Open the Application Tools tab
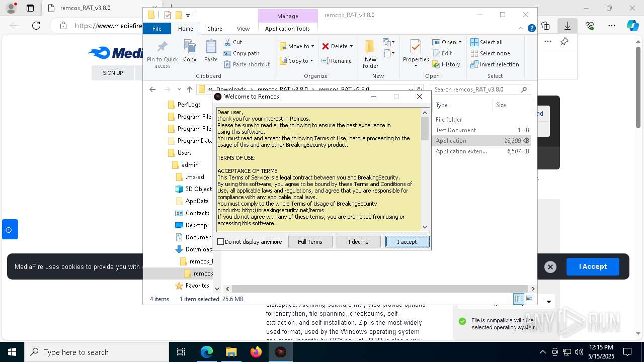The height and width of the screenshot is (362, 644). (287, 29)
